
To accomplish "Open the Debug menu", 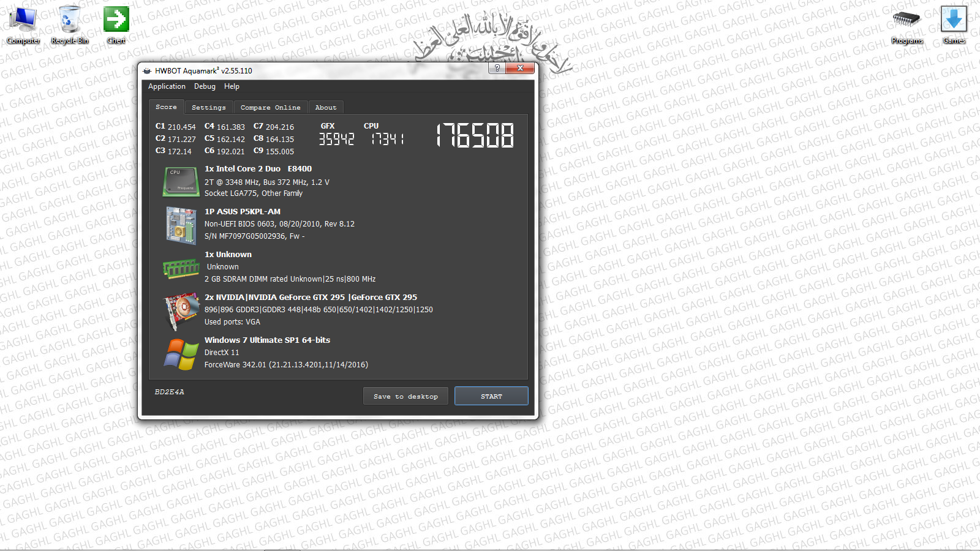I will [x=205, y=86].
